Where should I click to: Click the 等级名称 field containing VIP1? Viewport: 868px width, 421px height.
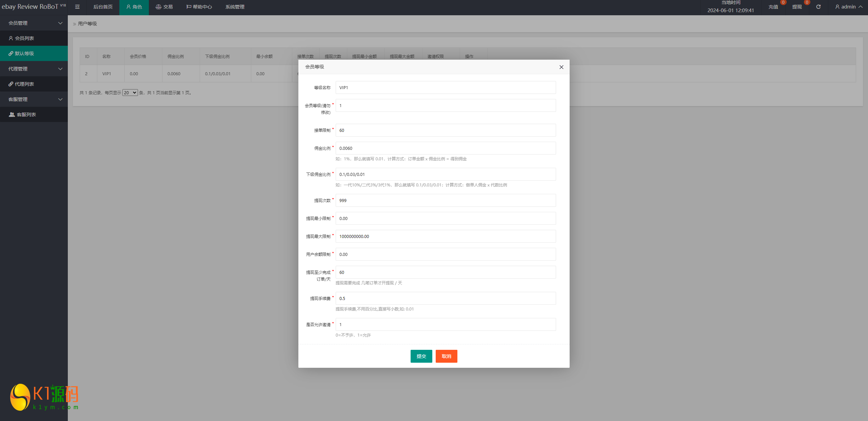tap(446, 87)
